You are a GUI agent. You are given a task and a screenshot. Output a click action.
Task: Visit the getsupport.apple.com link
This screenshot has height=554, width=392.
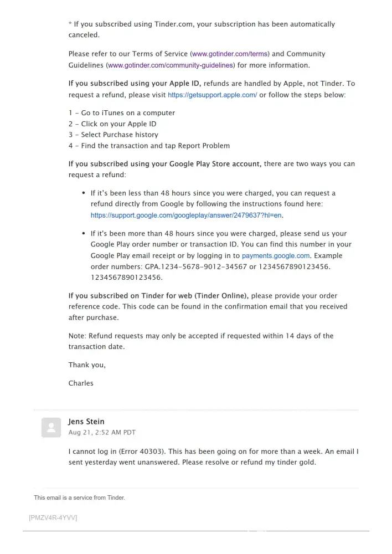click(x=212, y=95)
